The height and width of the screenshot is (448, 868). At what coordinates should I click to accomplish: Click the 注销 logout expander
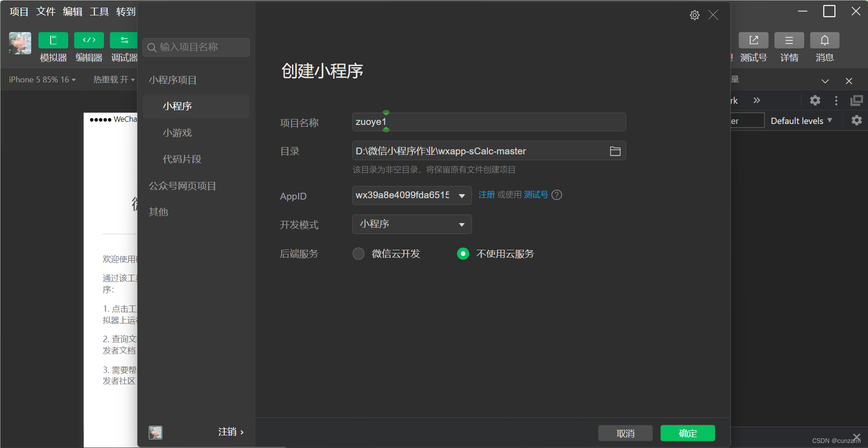click(231, 432)
